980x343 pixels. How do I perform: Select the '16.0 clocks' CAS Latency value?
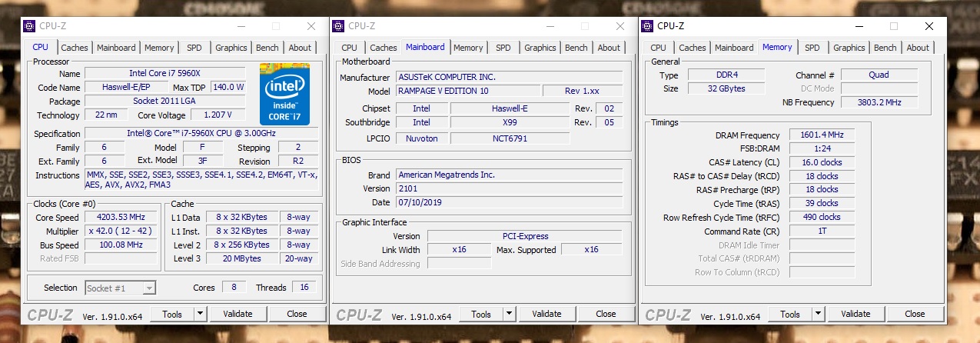pos(822,163)
